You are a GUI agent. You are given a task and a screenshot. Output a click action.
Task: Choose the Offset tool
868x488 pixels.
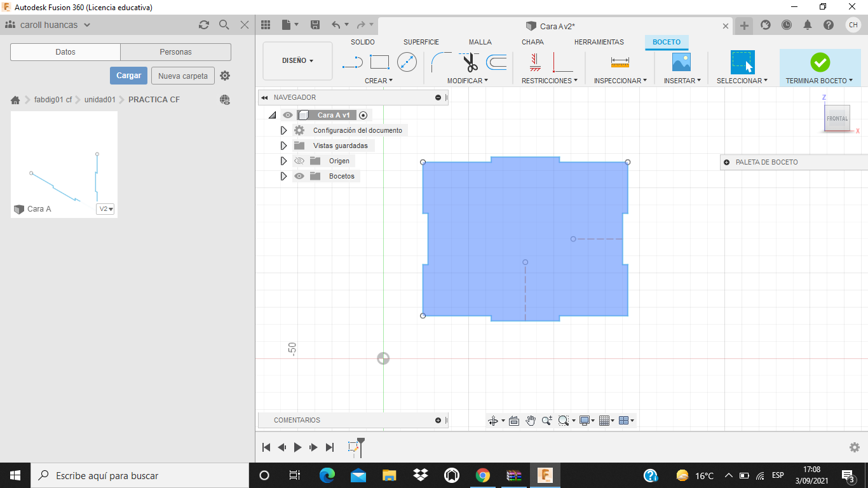tap(496, 62)
